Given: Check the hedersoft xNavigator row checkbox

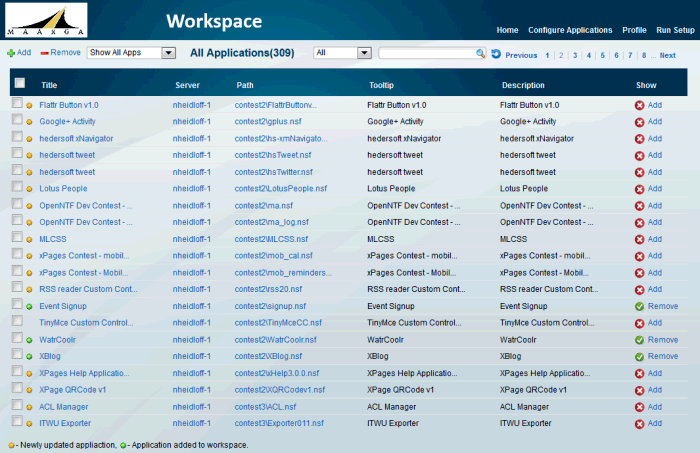Looking at the screenshot, I should 17,137.
